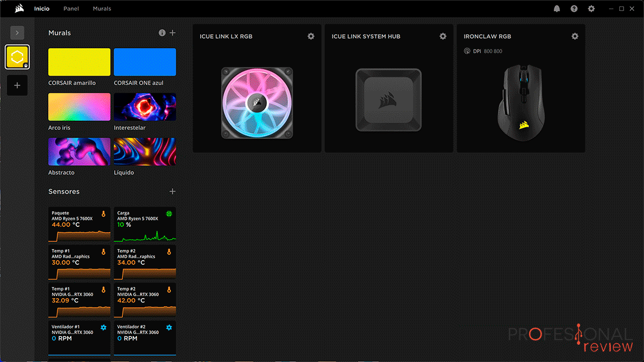This screenshot has height=362, width=644.
Task: Add a new sensor with plus icon
Action: (172, 191)
